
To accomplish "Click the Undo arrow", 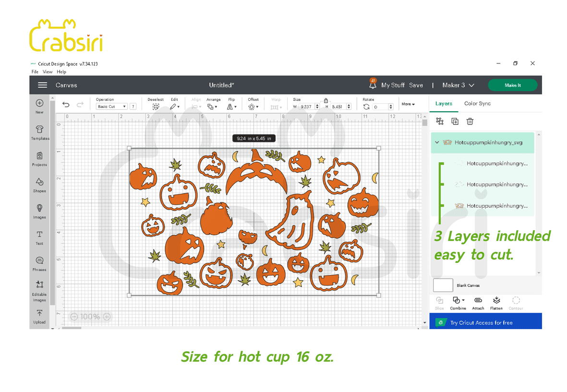I will tap(66, 105).
